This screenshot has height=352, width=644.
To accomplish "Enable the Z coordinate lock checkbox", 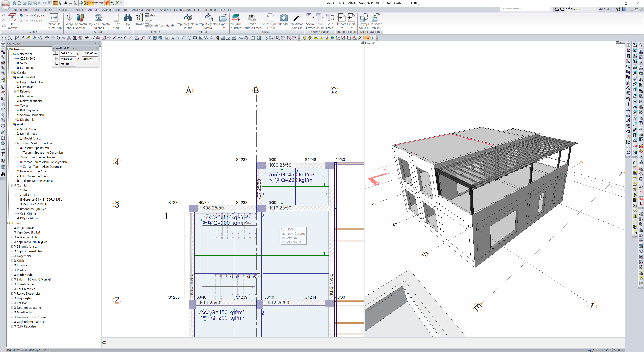I will click(x=54, y=64).
